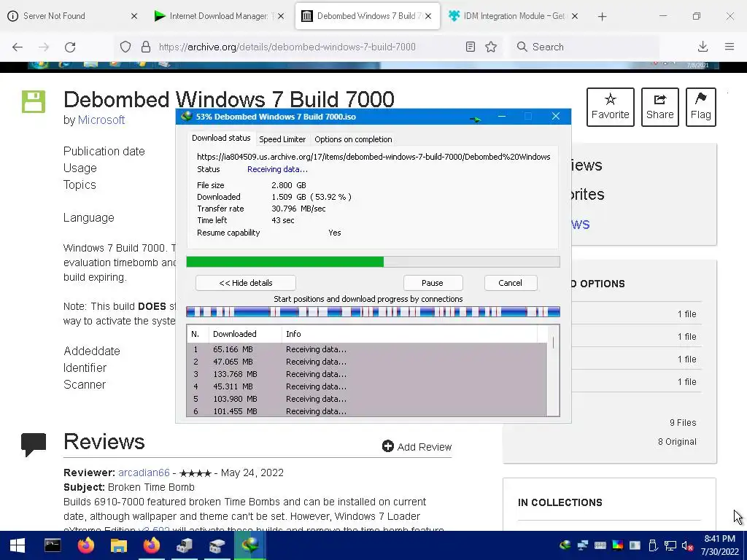Toggle reader view in the address bar
The height and width of the screenshot is (560, 747).
[x=471, y=47]
